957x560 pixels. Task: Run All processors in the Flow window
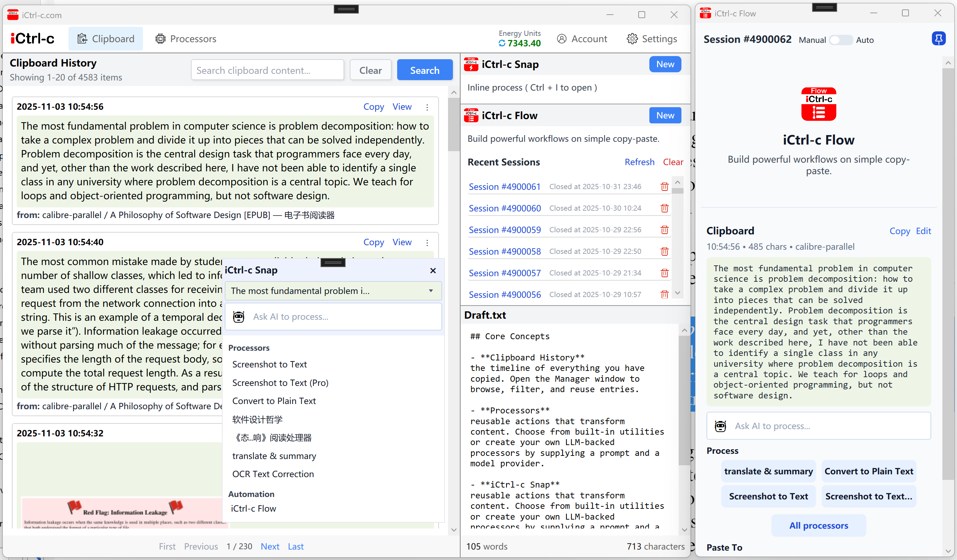tap(818, 526)
